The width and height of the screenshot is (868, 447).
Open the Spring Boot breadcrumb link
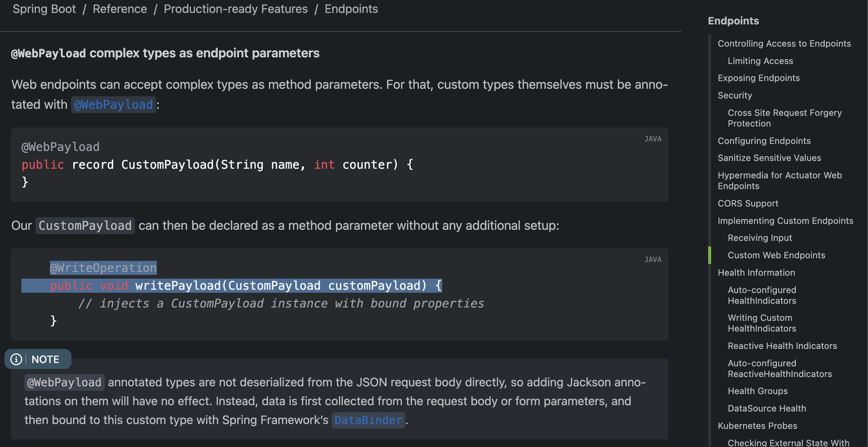coord(44,9)
